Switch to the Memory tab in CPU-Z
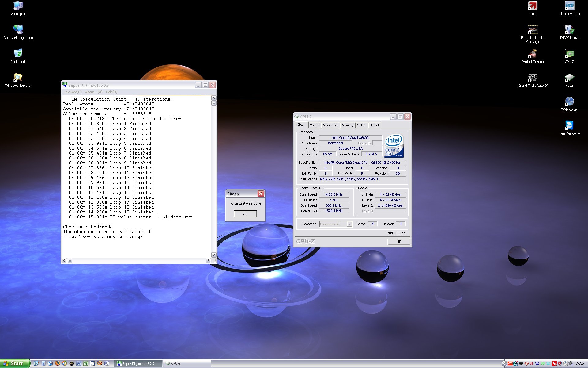 [x=347, y=125]
